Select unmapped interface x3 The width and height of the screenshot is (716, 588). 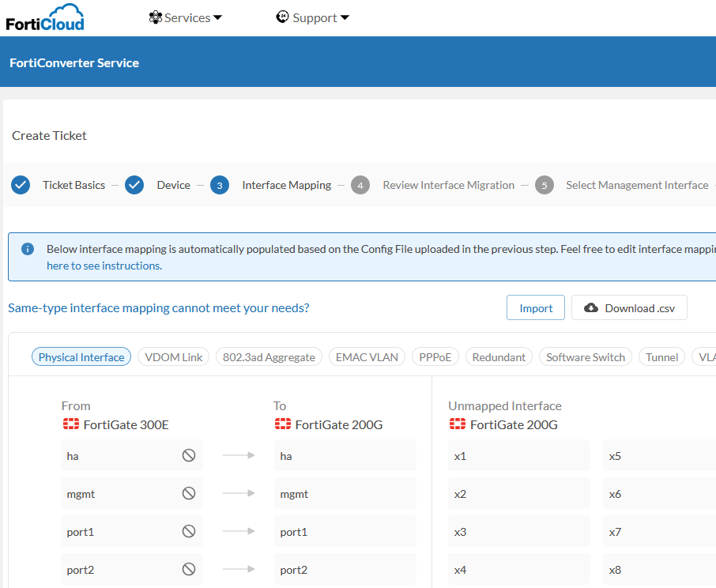pos(518,531)
